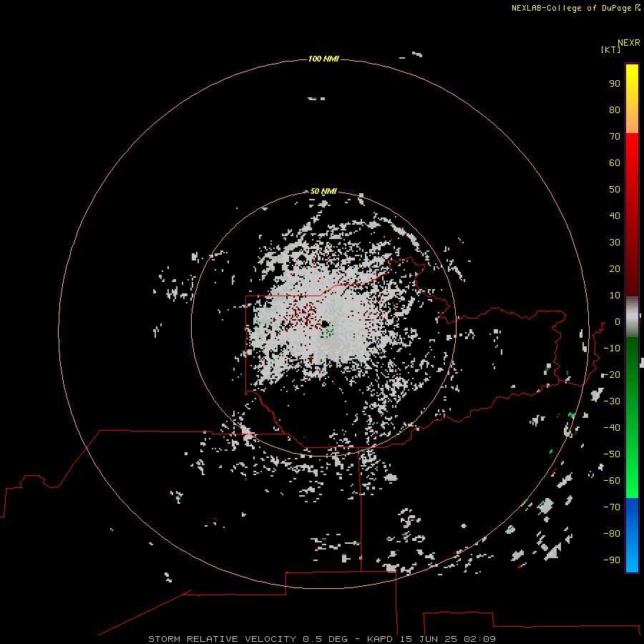
Task: Click the -30 value on the velocity scale
Action: (612, 401)
